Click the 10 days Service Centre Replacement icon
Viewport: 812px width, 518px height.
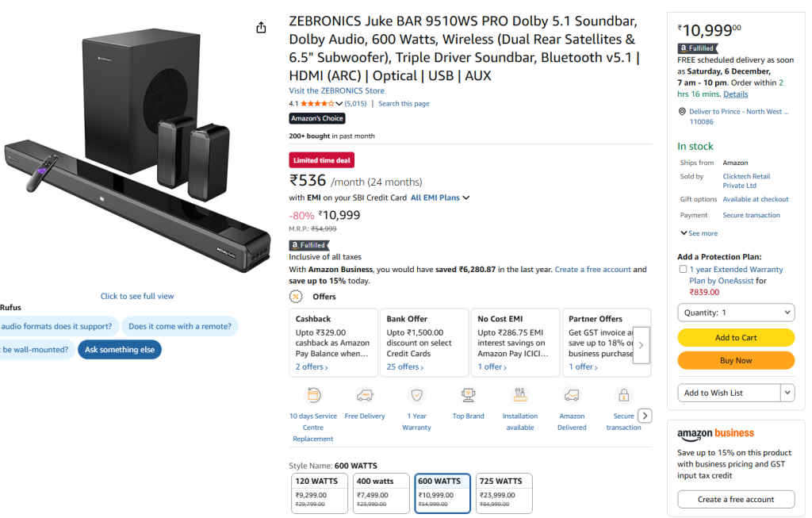point(312,394)
